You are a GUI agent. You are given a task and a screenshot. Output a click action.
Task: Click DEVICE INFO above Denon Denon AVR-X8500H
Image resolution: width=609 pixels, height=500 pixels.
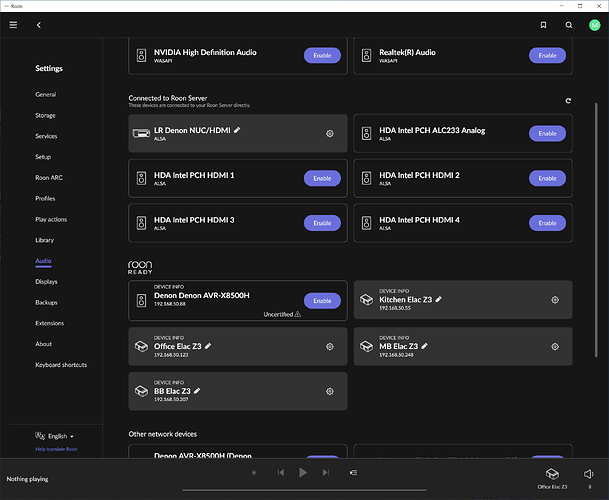[x=169, y=287]
